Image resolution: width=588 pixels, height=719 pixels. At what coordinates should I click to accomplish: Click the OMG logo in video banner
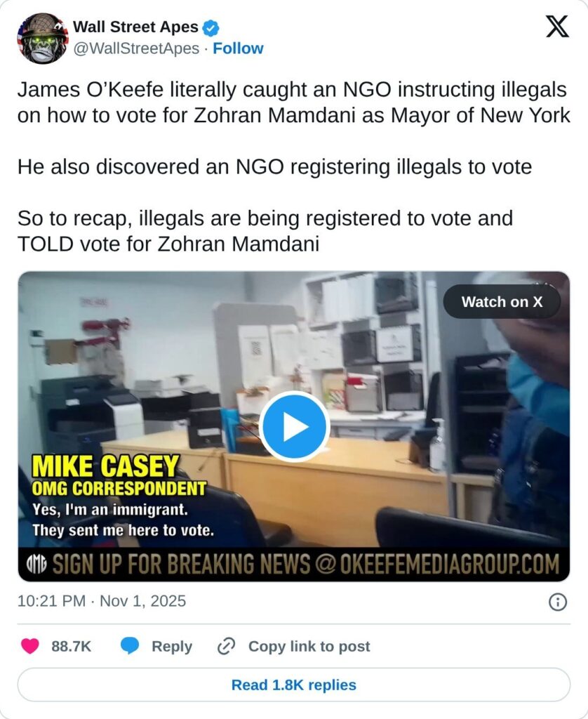36,564
